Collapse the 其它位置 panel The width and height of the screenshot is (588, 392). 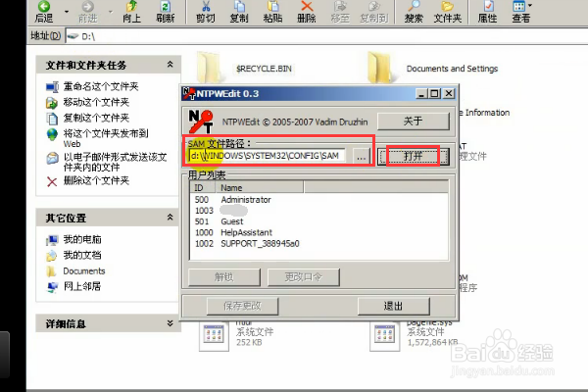[170, 218]
